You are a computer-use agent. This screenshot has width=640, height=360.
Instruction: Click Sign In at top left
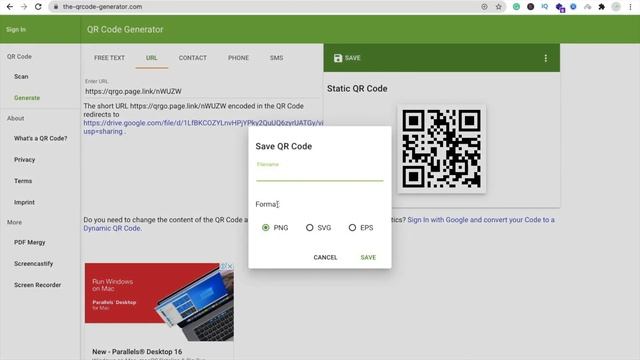coord(16,29)
